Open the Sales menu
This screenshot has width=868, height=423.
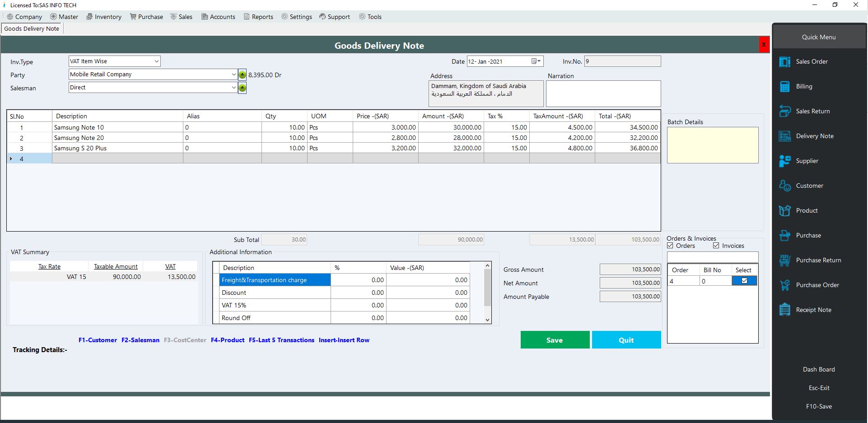pyautogui.click(x=181, y=17)
